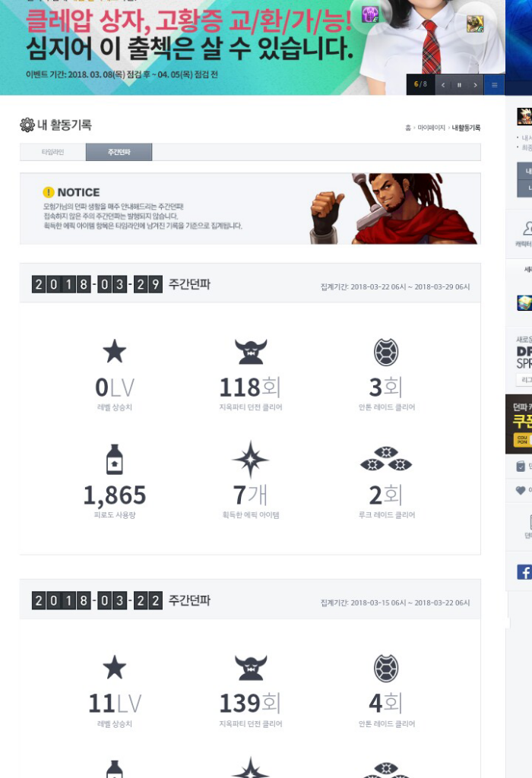Click the three-eyes Luke raid icon
The height and width of the screenshot is (778, 532).
[x=386, y=459]
